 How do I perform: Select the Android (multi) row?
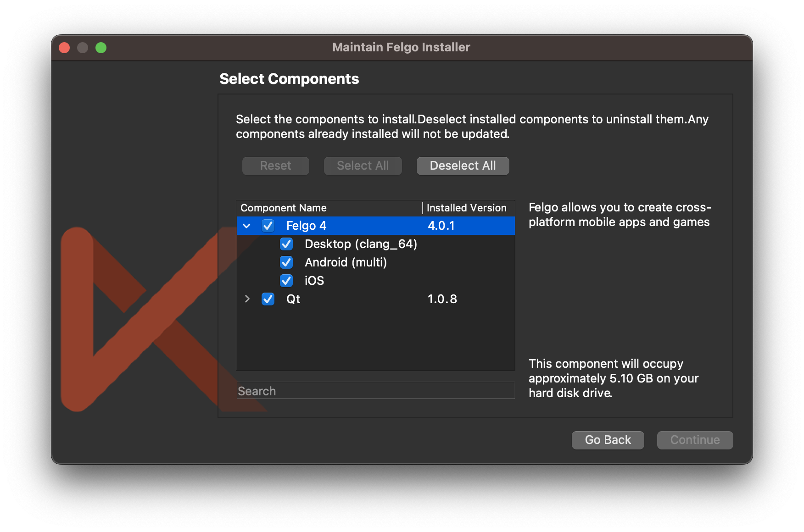(x=375, y=262)
